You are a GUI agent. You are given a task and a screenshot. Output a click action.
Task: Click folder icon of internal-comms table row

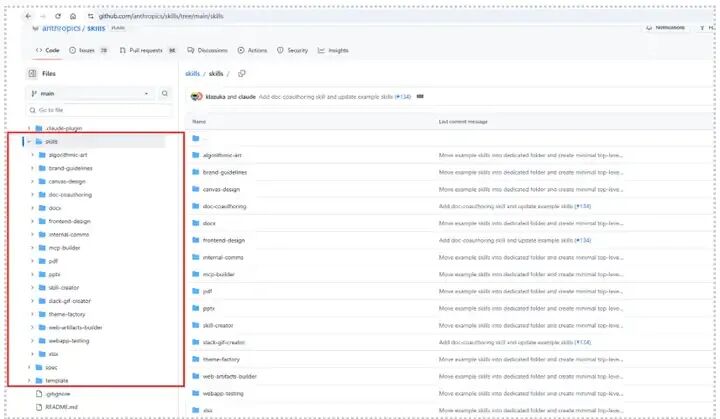coord(196,257)
